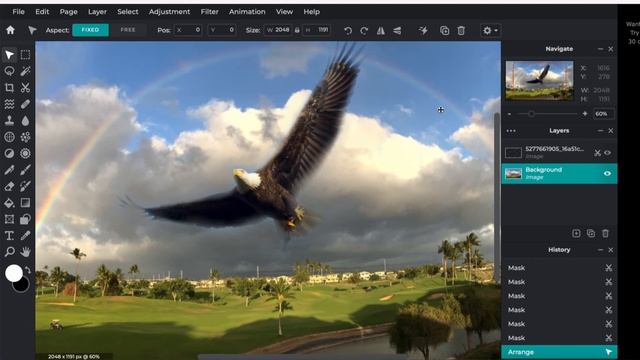Set aspect mode to FIXED
Image resolution: width=640 pixels, height=360 pixels.
click(x=90, y=30)
